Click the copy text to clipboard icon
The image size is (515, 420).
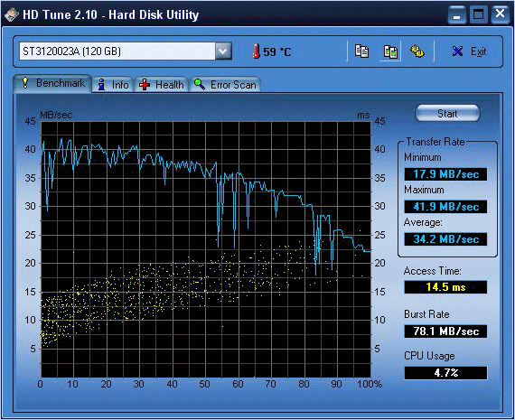[x=361, y=51]
